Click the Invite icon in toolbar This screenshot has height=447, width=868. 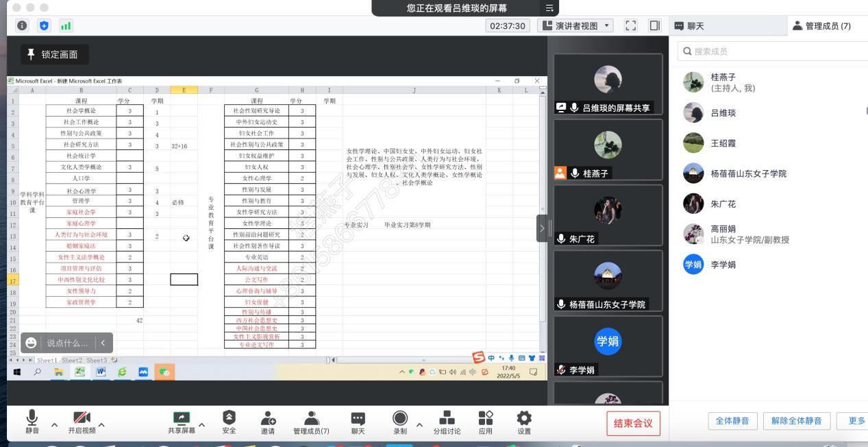(268, 422)
